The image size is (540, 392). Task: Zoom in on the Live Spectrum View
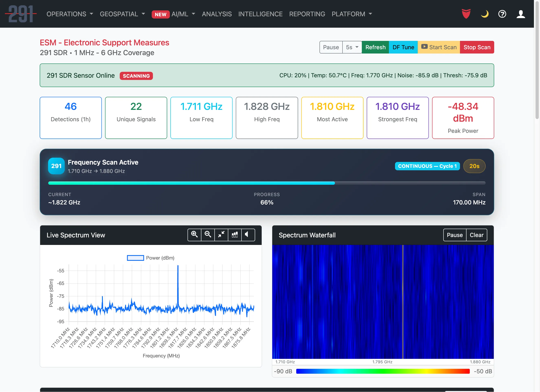click(194, 235)
